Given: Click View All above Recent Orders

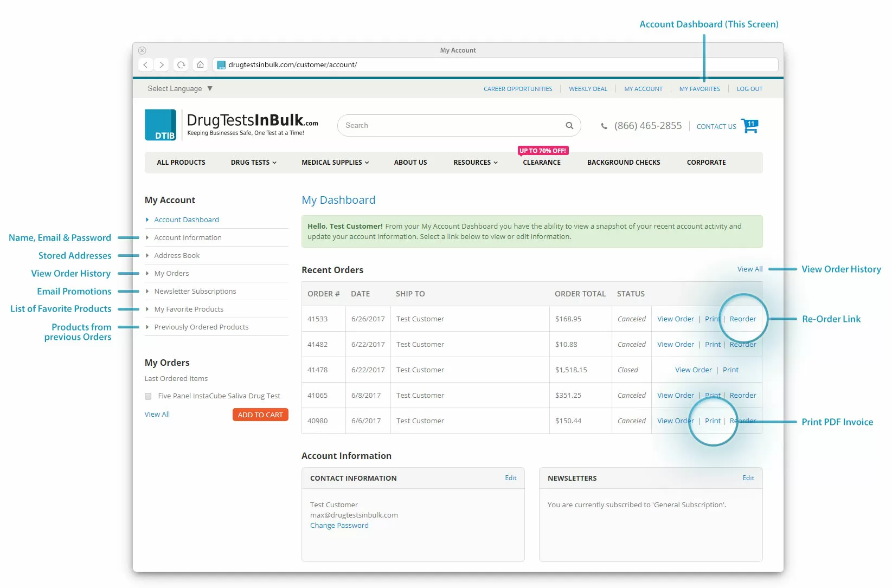Looking at the screenshot, I should (749, 269).
